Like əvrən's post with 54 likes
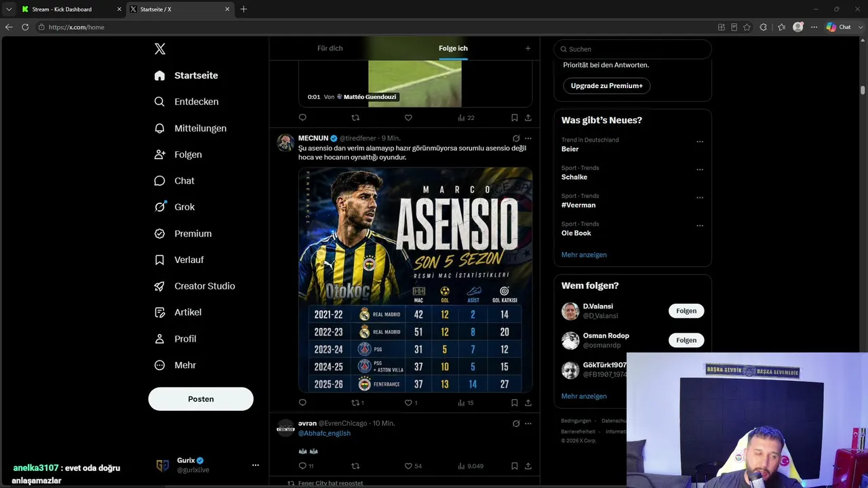Viewport: 868px width, 488px height. click(413, 466)
